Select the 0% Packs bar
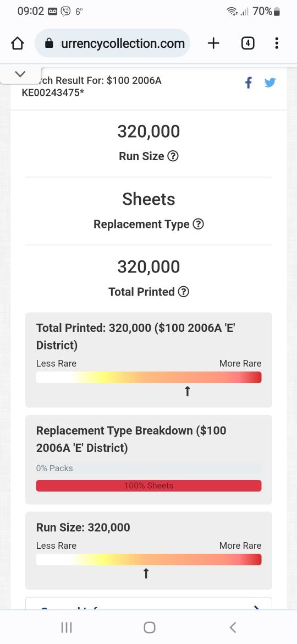 pyautogui.click(x=148, y=468)
